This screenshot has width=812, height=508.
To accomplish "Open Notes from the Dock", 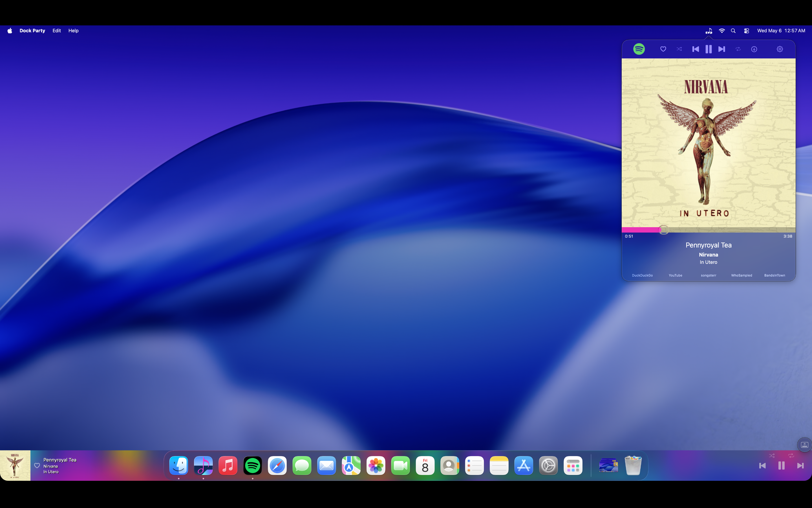I will point(499,466).
